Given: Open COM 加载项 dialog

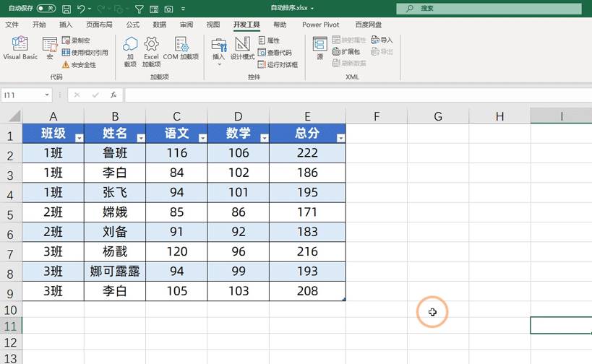Looking at the screenshot, I should 181,48.
